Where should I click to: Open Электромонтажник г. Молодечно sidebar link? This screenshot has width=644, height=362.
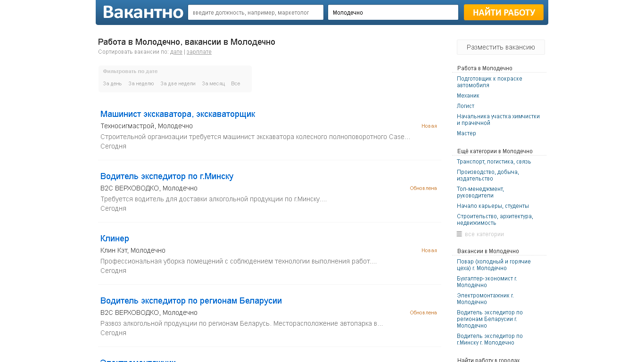[x=485, y=299]
